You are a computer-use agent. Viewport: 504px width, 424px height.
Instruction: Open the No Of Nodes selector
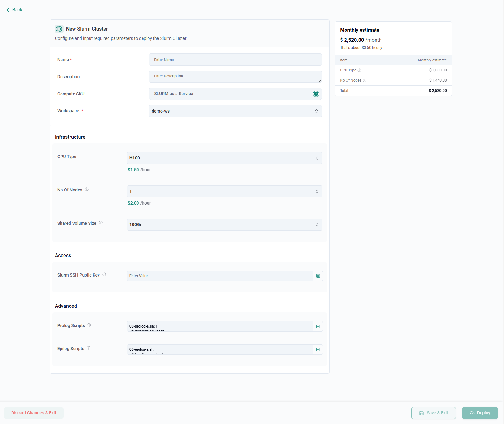(224, 191)
